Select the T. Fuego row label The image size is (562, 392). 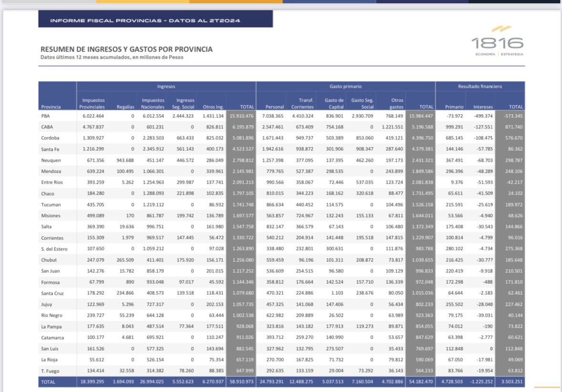[50, 371]
